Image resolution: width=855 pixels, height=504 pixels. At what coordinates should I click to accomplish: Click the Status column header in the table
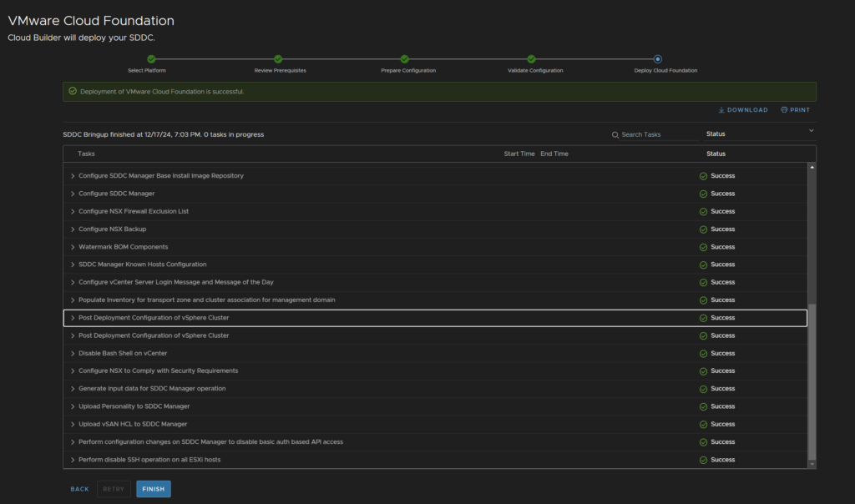716,154
